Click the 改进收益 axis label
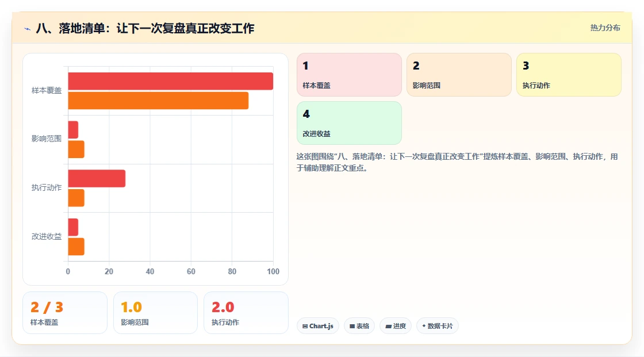 47,237
